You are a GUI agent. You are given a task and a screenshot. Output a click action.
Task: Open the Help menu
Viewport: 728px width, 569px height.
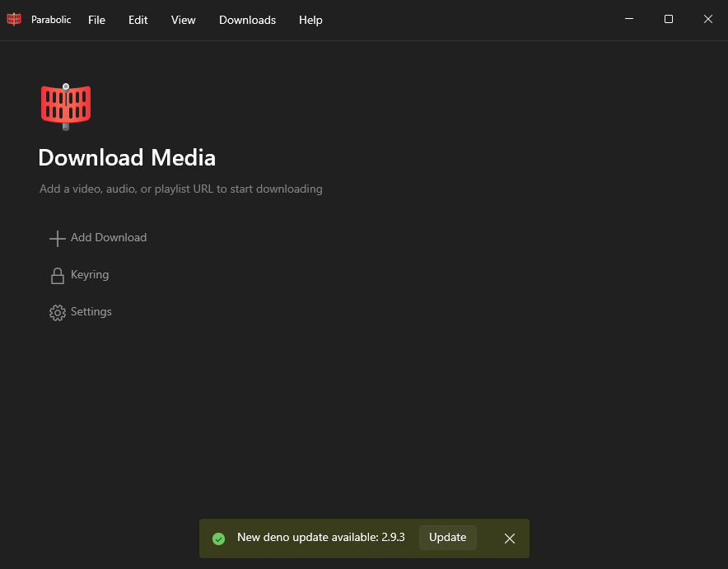(x=310, y=20)
